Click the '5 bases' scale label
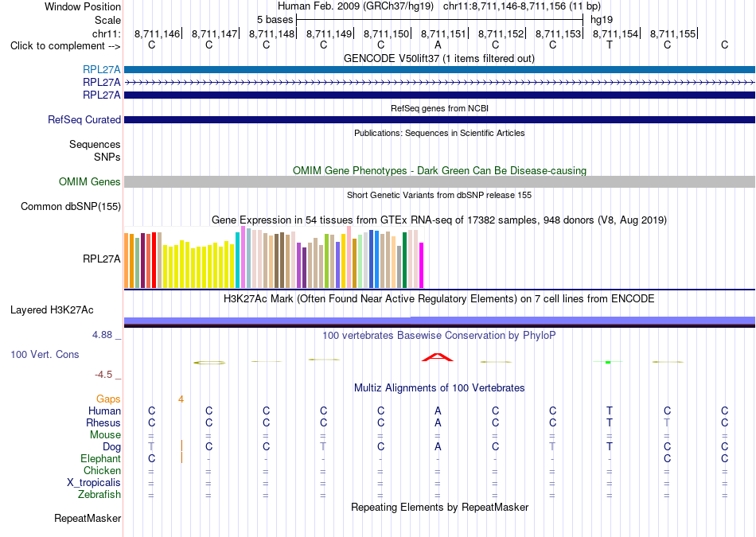 click(x=275, y=20)
